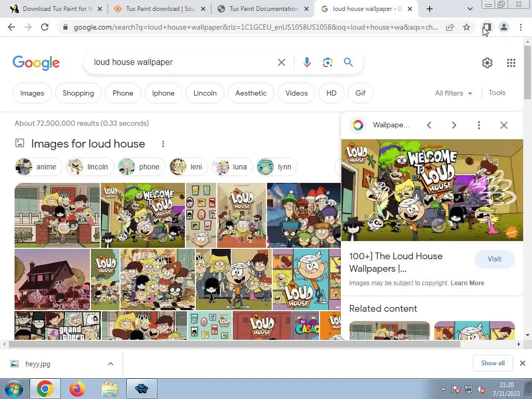Open the heyy.jpg downloaded file
Image resolution: width=532 pixels, height=399 pixels.
click(x=37, y=364)
